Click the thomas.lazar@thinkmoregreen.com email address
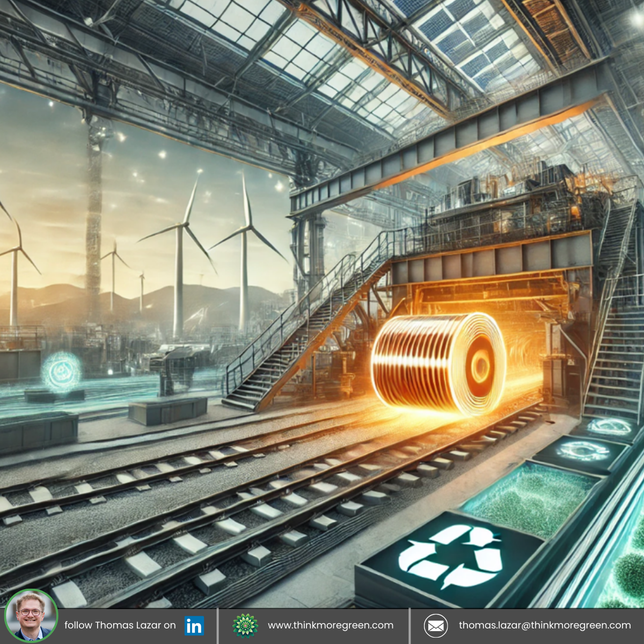This screenshot has height=644, width=644. pos(545,626)
